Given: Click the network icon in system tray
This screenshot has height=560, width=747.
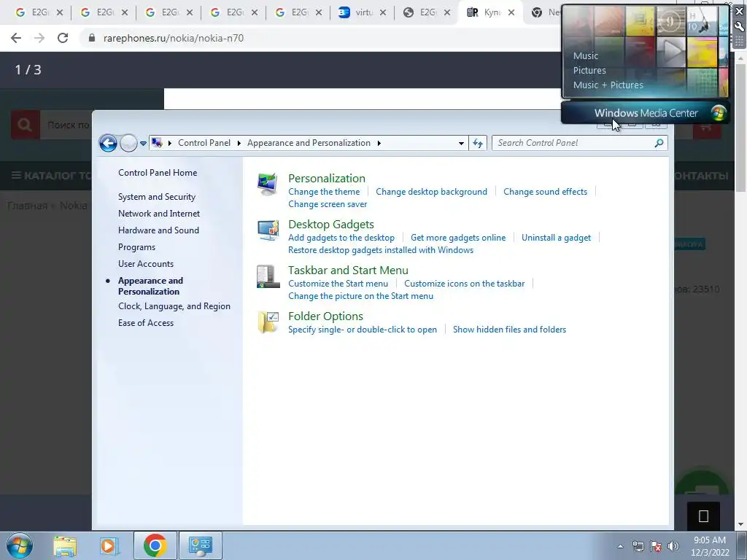Looking at the screenshot, I should [x=638, y=546].
